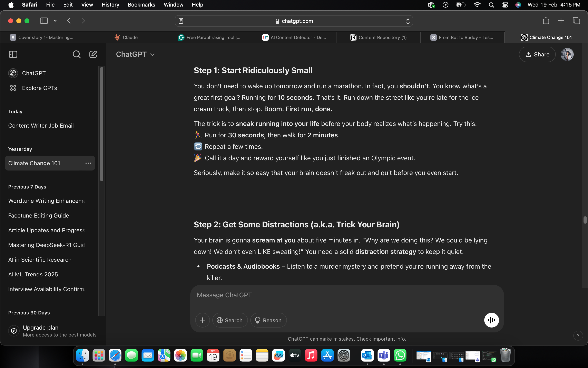Show Safari Reader page icon
The width and height of the screenshot is (588, 368).
pyautogui.click(x=181, y=21)
